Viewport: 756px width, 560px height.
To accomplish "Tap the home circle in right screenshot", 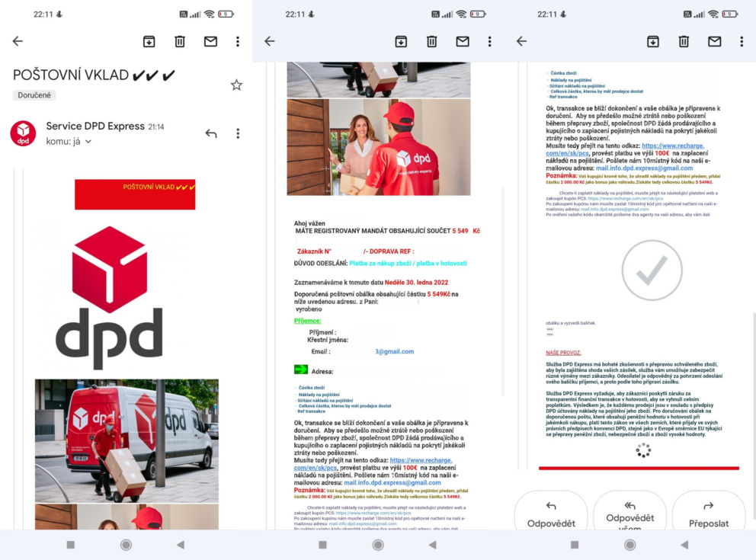I will click(x=629, y=545).
